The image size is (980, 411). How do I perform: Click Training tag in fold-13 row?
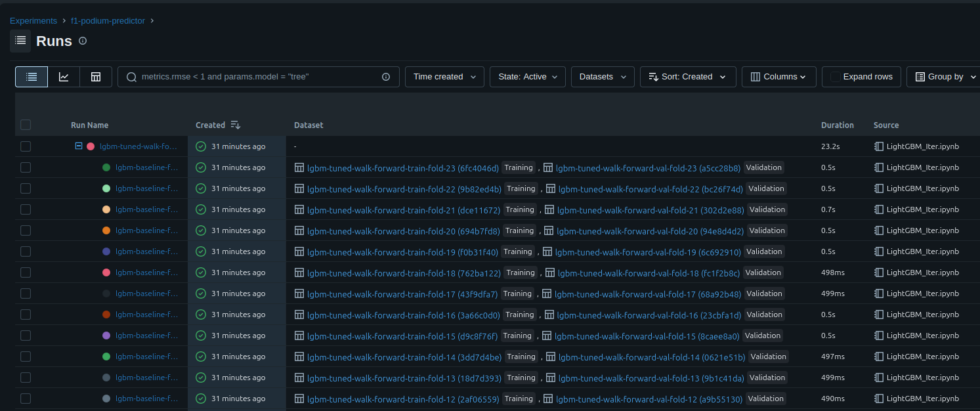pos(521,378)
